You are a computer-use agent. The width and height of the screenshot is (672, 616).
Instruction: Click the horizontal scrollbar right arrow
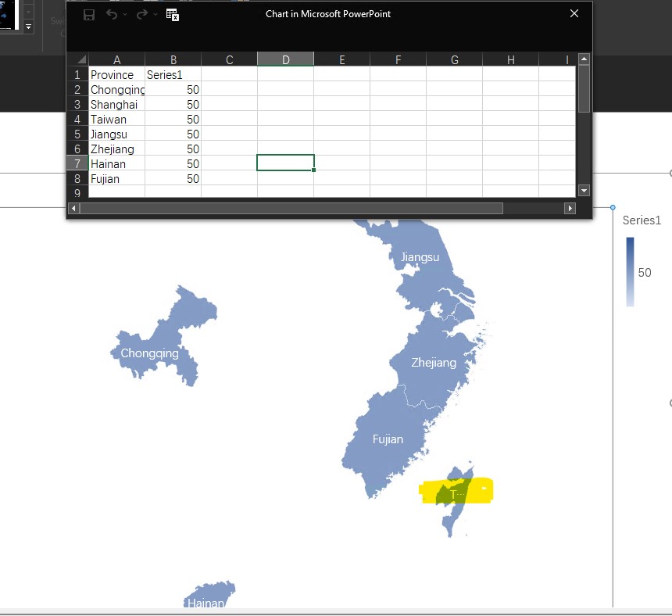point(570,209)
